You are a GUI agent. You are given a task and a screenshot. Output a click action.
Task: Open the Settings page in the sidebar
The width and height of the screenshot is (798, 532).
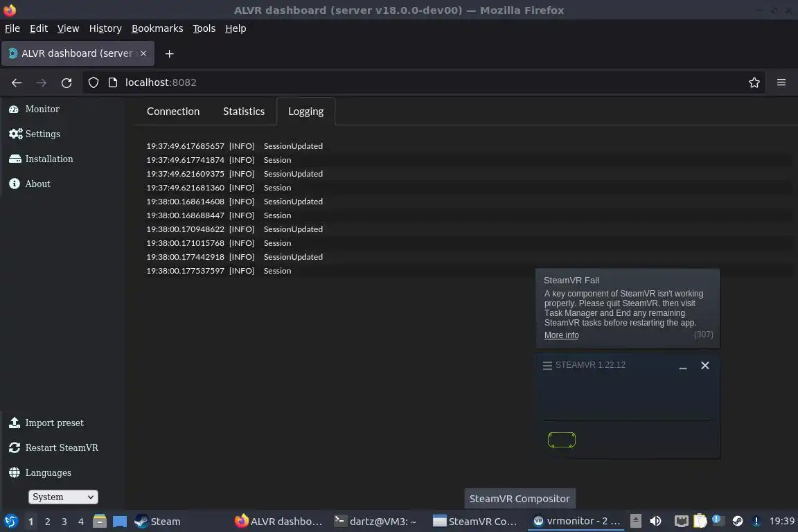tap(35, 134)
